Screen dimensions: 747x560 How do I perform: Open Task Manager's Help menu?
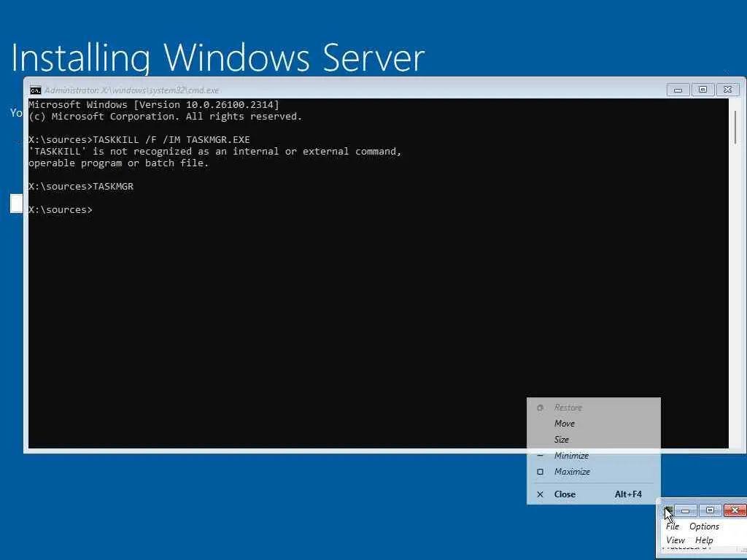(704, 540)
